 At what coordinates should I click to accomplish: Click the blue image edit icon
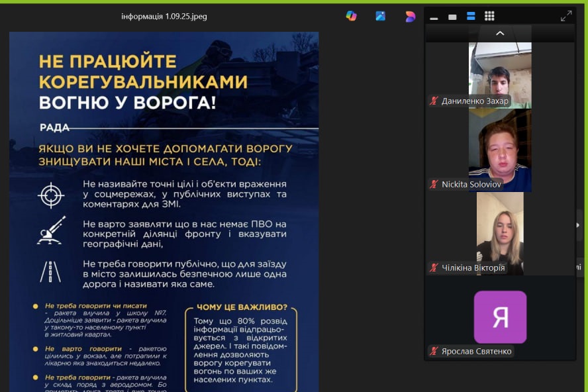[x=380, y=16]
